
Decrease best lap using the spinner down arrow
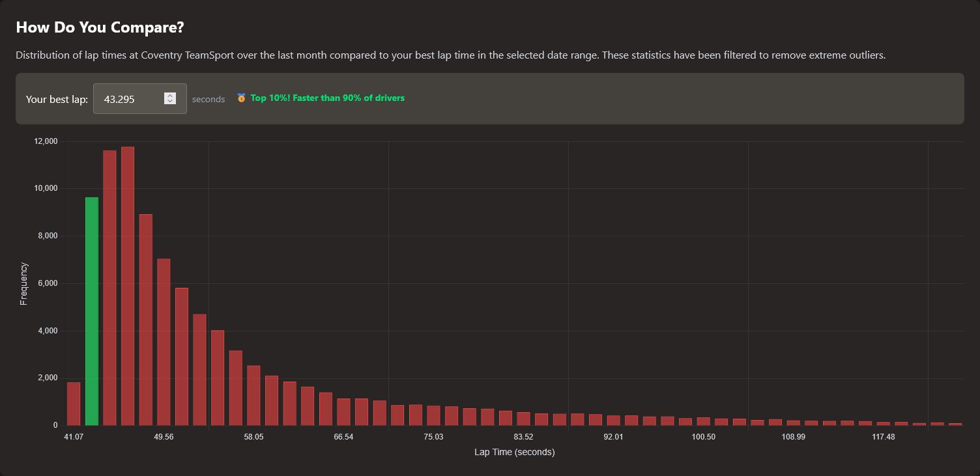(170, 102)
